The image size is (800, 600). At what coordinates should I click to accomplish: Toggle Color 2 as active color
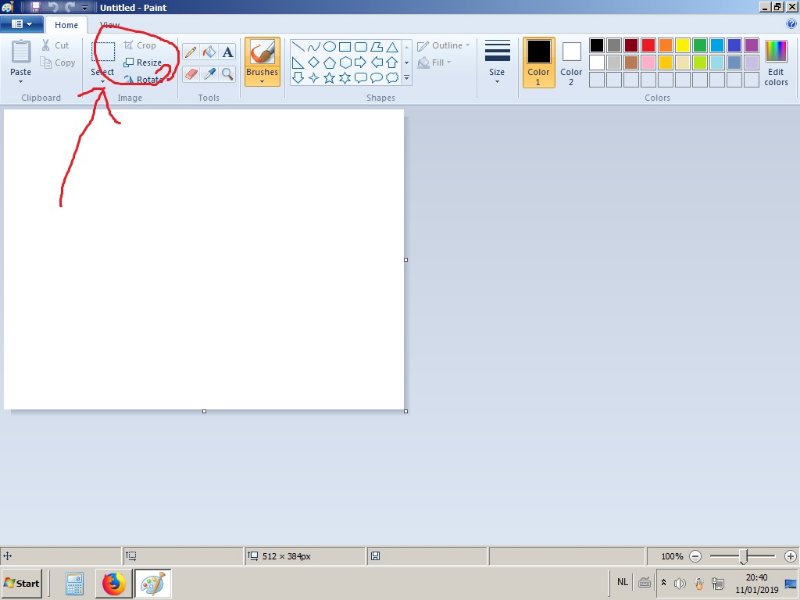coord(571,62)
